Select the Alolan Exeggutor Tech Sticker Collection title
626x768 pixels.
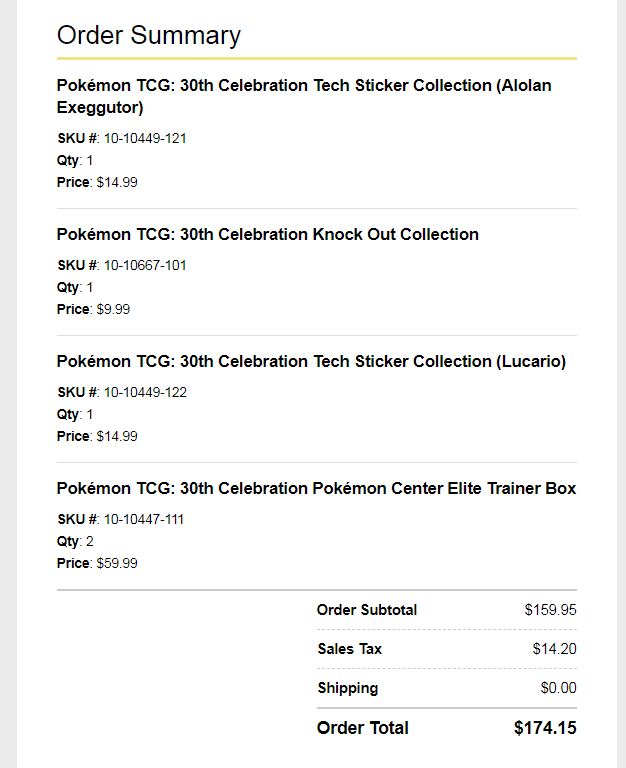304,96
